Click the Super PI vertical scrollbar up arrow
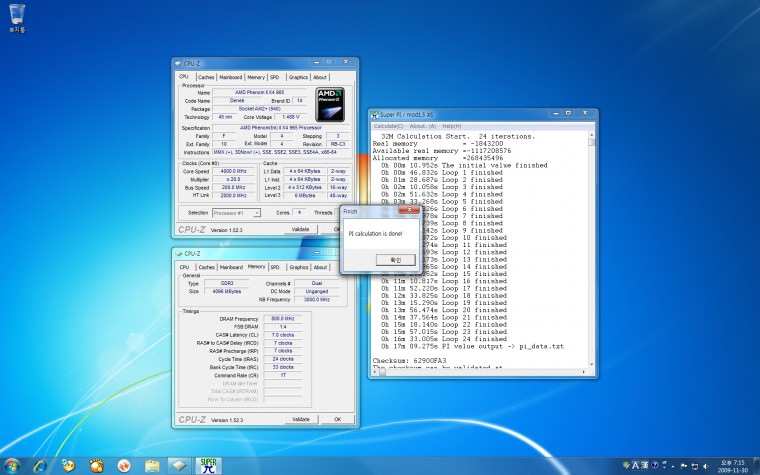 tap(591, 135)
